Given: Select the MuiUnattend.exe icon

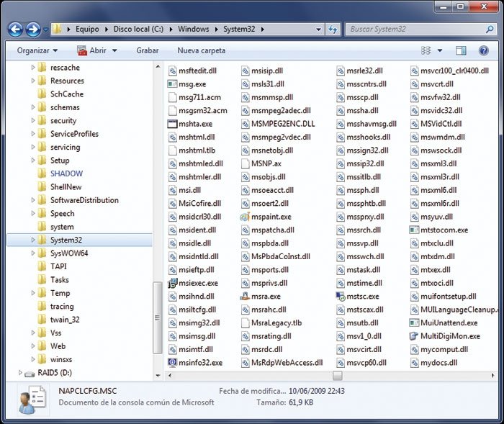Looking at the screenshot, I should click(x=414, y=322).
